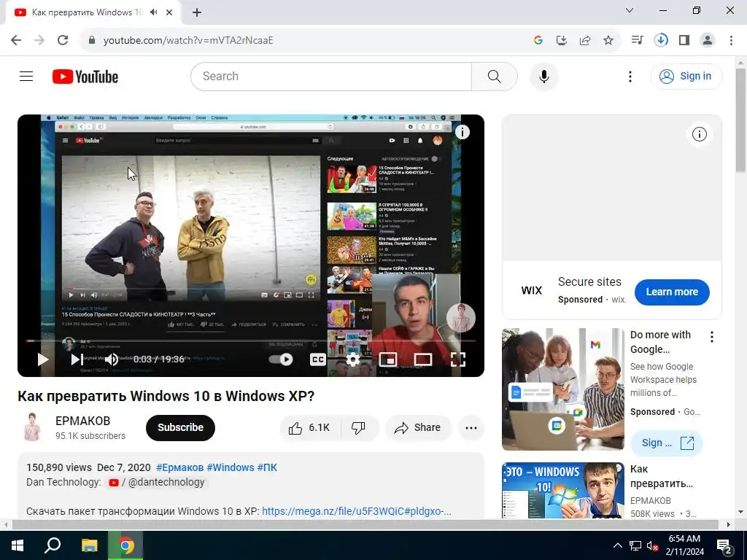Reload the page in Chrome
Viewport: 747px width, 560px height.
coord(63,40)
